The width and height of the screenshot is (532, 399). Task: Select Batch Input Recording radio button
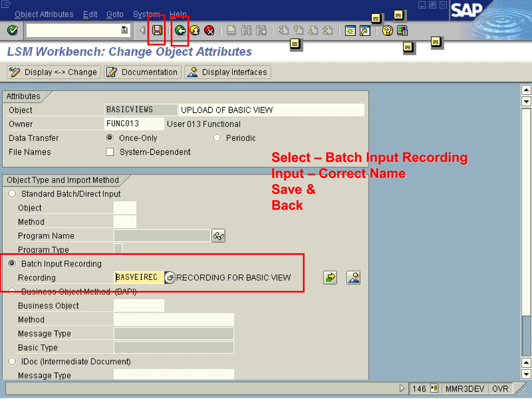coord(12,263)
